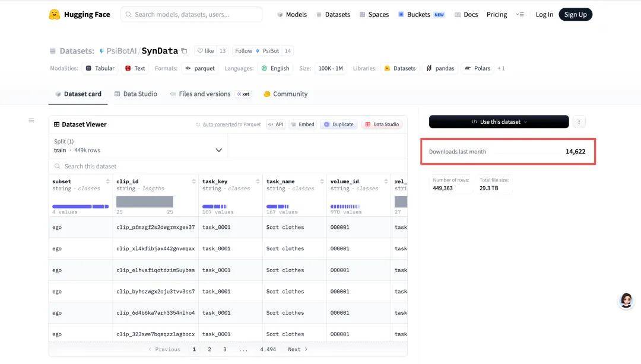Select the English language tag
Screen dimensions: 641x364
pyautogui.click(x=275, y=68)
